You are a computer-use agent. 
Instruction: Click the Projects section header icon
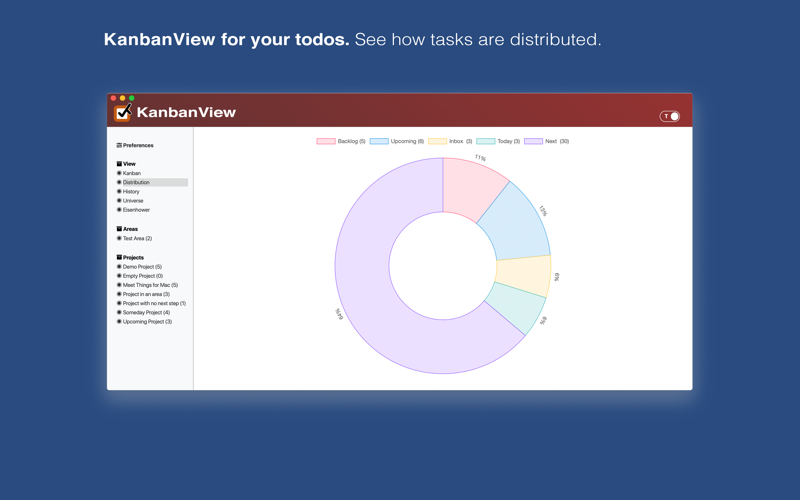[x=119, y=258]
